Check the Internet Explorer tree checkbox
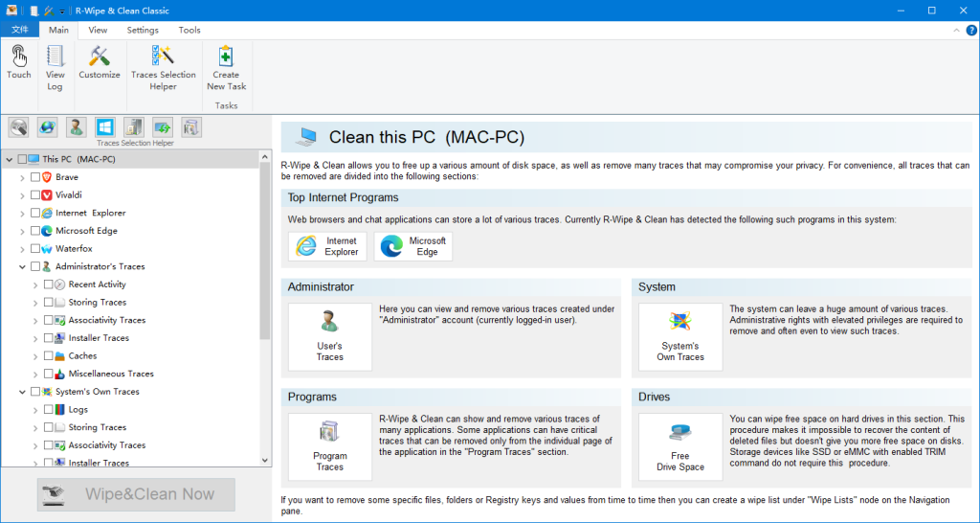 35,214
